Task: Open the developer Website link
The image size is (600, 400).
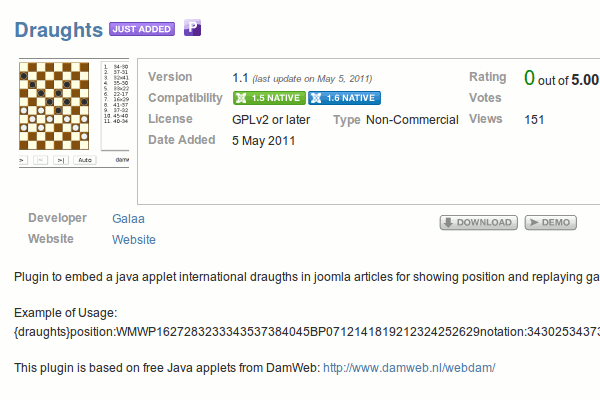Action: [134, 240]
